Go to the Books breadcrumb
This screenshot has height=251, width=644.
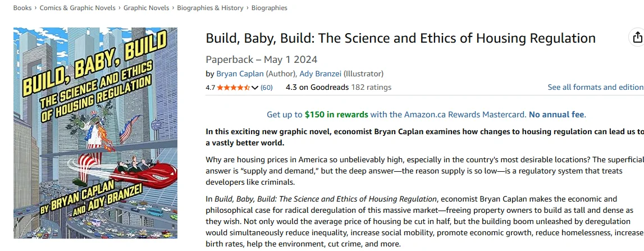(x=22, y=8)
